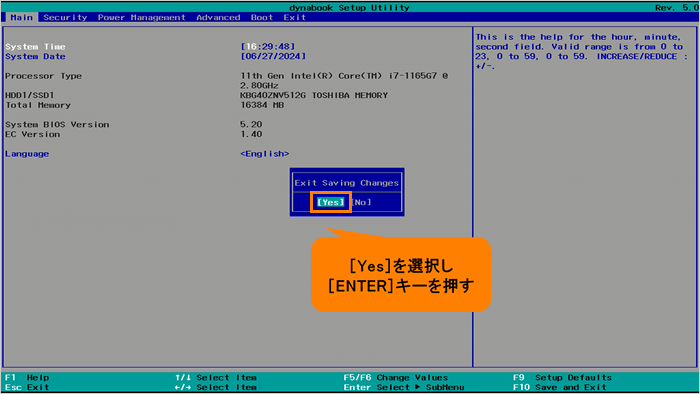Click the i7-1165G7 processor value
Image resolution: width=700 pixels, height=394 pixels.
tap(344, 80)
